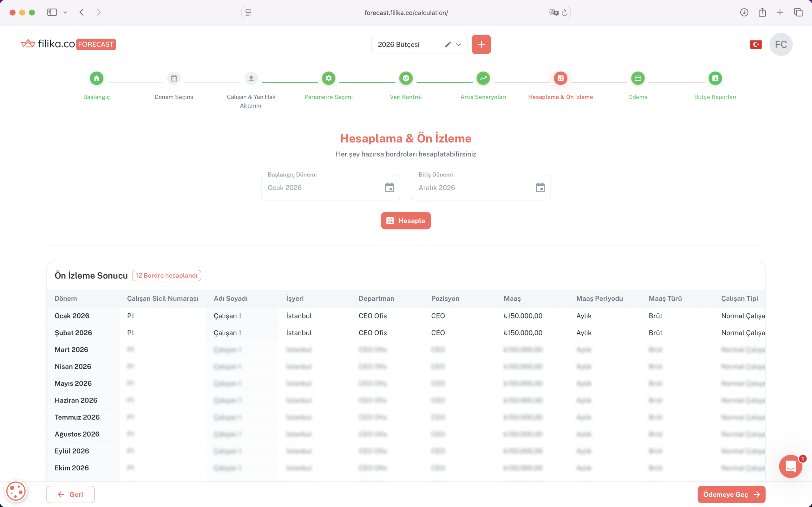The image size is (812, 507).
Task: Expand the 2026 Bütçesi budget dropdown
Action: pos(459,44)
